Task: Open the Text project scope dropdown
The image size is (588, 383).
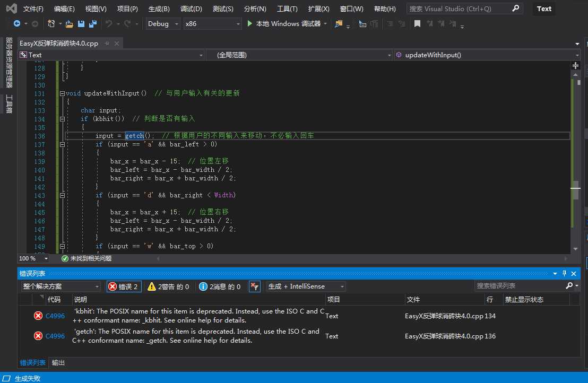Action: coord(111,55)
